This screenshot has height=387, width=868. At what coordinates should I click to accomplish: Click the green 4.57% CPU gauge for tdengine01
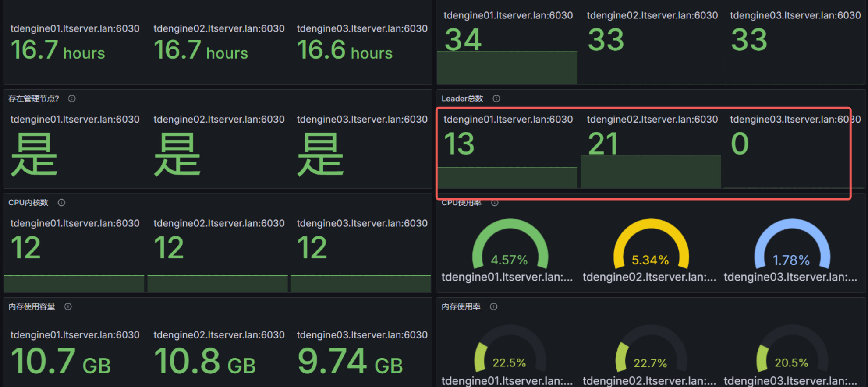pos(509,245)
